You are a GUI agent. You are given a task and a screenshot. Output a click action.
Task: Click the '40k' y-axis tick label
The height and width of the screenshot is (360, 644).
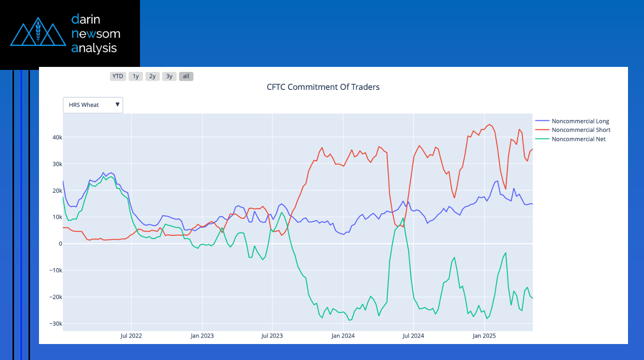click(x=56, y=138)
